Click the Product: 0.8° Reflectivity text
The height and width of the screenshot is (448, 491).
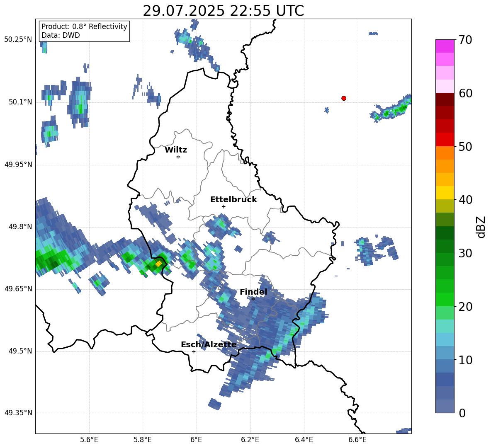84,27
